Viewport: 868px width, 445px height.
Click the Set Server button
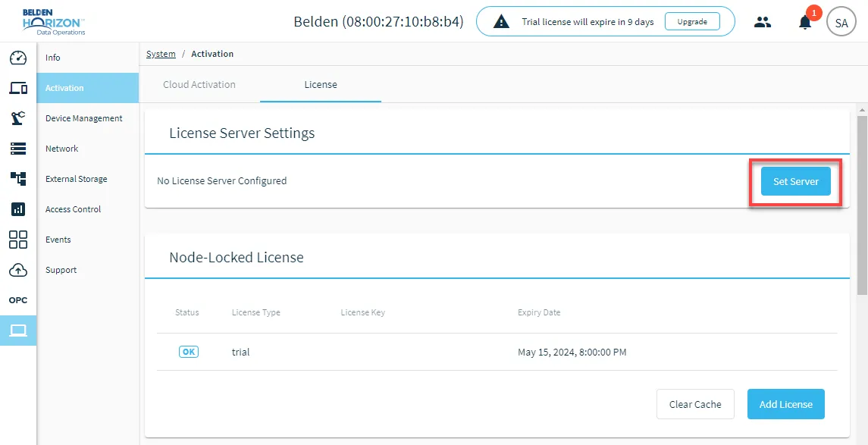(x=795, y=181)
